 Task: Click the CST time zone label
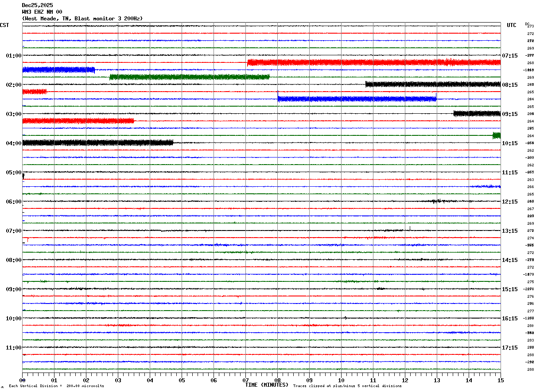point(4,25)
